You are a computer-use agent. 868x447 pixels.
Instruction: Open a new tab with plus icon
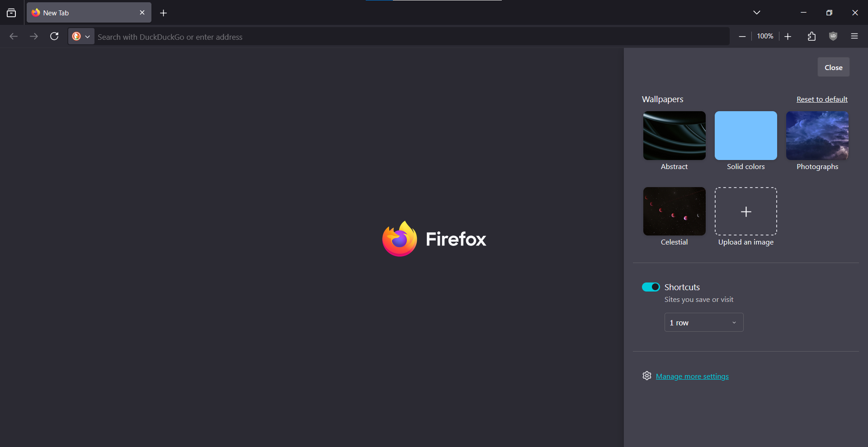164,13
